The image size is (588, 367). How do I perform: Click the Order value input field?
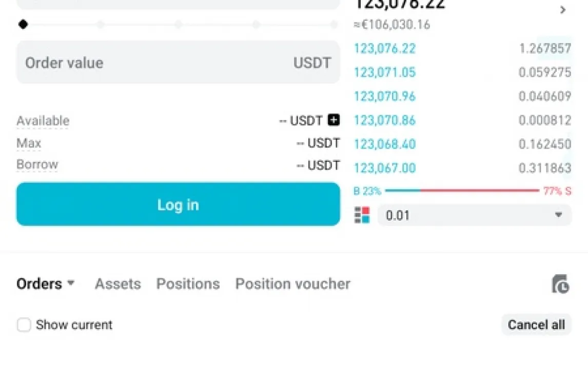[178, 62]
